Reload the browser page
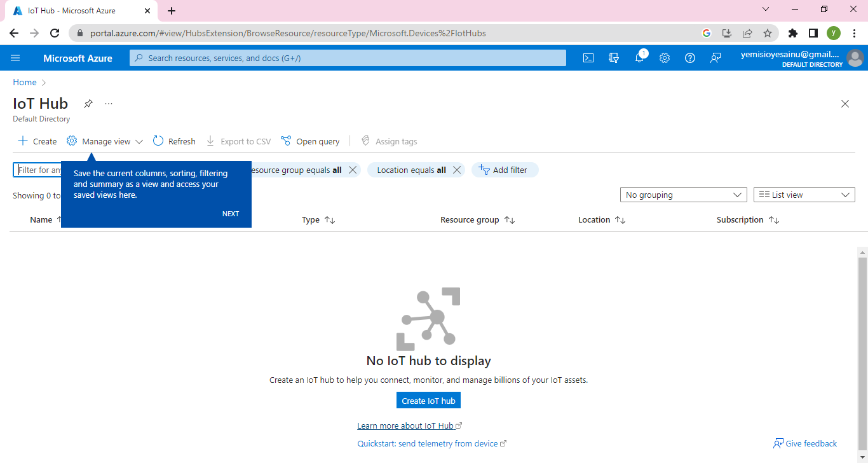The image size is (868, 463). [55, 33]
